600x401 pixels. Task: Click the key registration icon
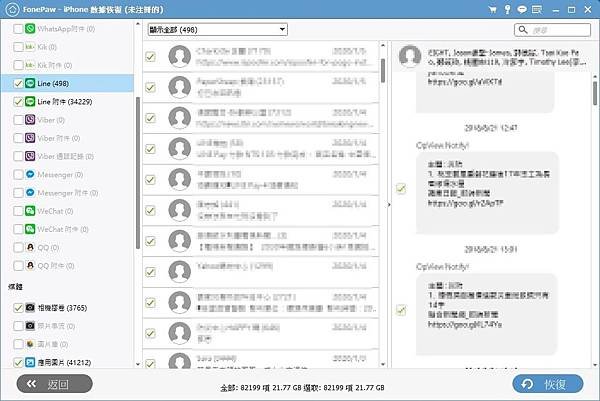(507, 10)
